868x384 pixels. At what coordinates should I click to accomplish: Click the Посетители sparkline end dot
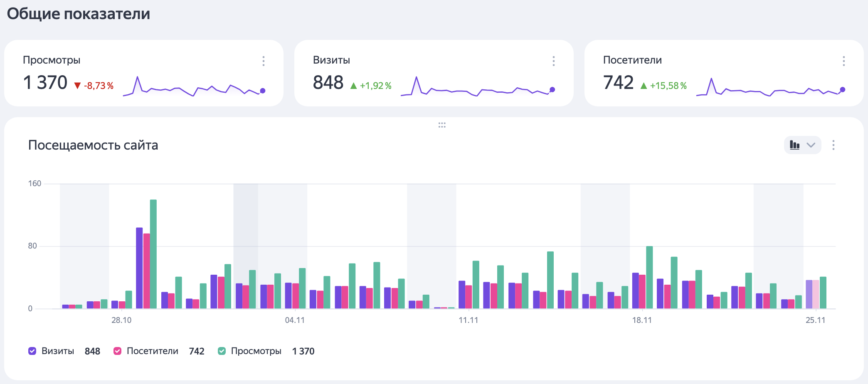(x=842, y=90)
